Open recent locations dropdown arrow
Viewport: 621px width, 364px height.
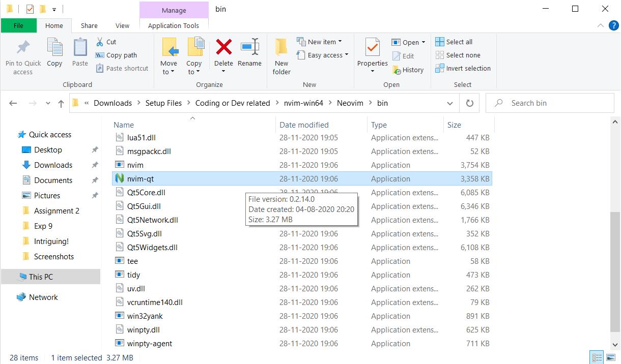pos(48,103)
